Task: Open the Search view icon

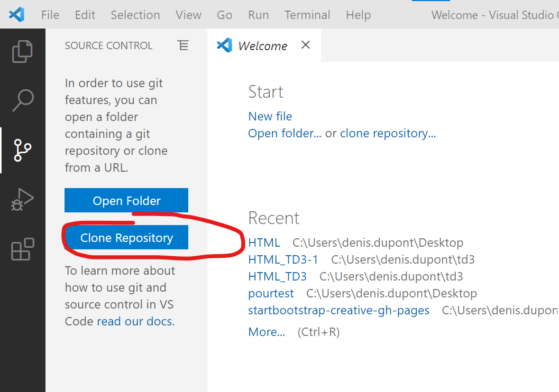Action: click(x=23, y=100)
